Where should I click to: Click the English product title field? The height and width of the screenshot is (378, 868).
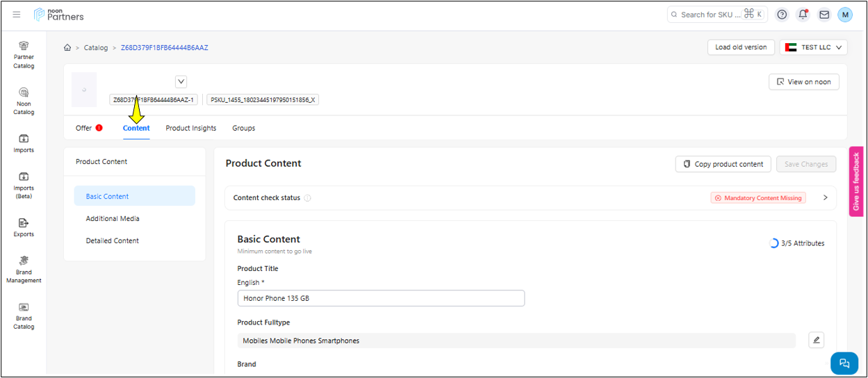coord(380,298)
